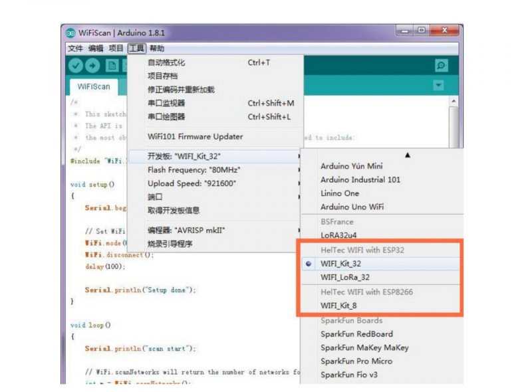Expand the 端口 port submenu

click(x=215, y=197)
